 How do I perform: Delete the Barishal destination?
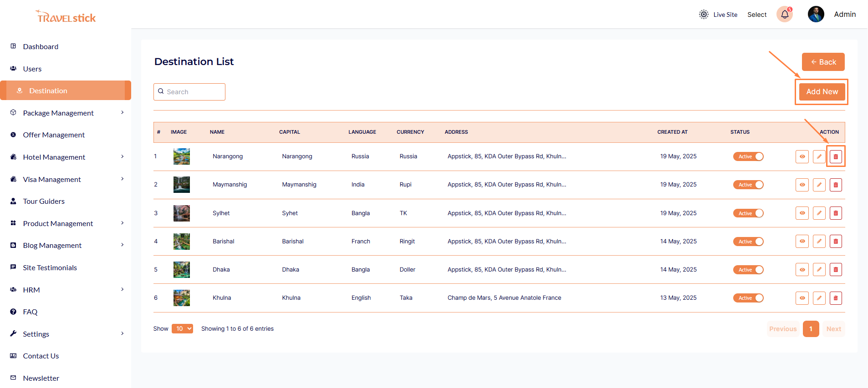point(836,241)
